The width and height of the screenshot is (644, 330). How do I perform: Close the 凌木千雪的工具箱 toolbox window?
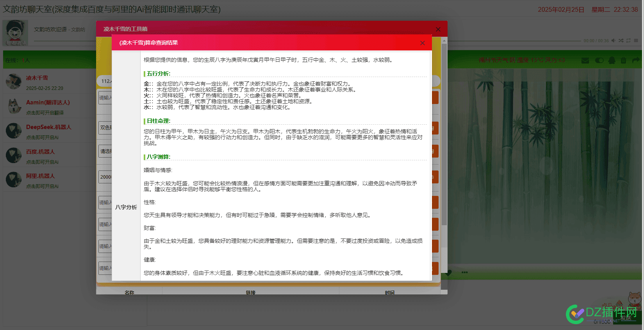[x=438, y=29]
